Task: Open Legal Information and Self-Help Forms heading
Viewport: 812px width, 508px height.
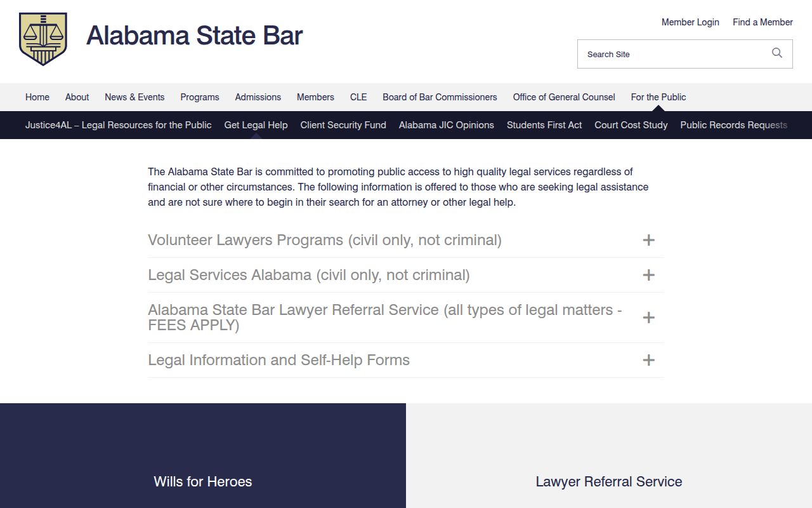Action: click(x=278, y=360)
